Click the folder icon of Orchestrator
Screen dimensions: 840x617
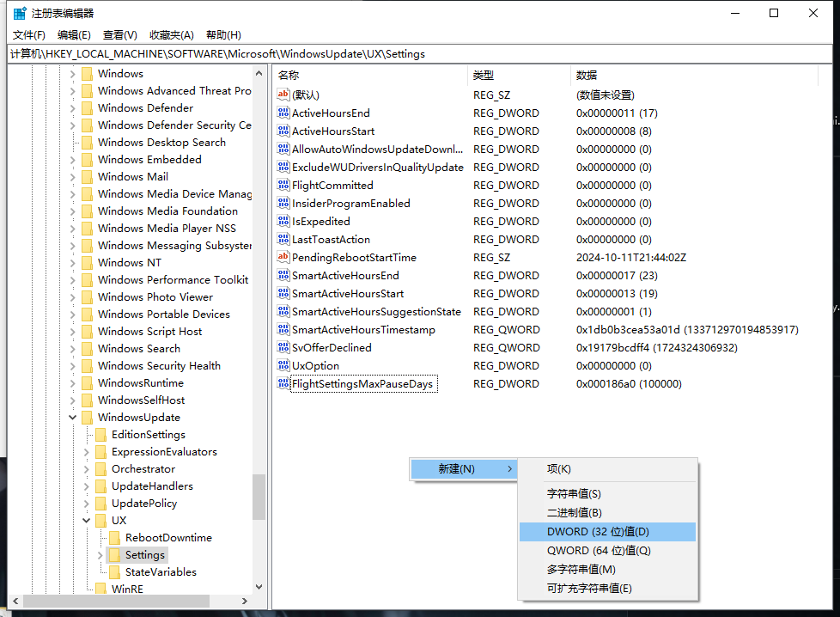pyautogui.click(x=100, y=469)
